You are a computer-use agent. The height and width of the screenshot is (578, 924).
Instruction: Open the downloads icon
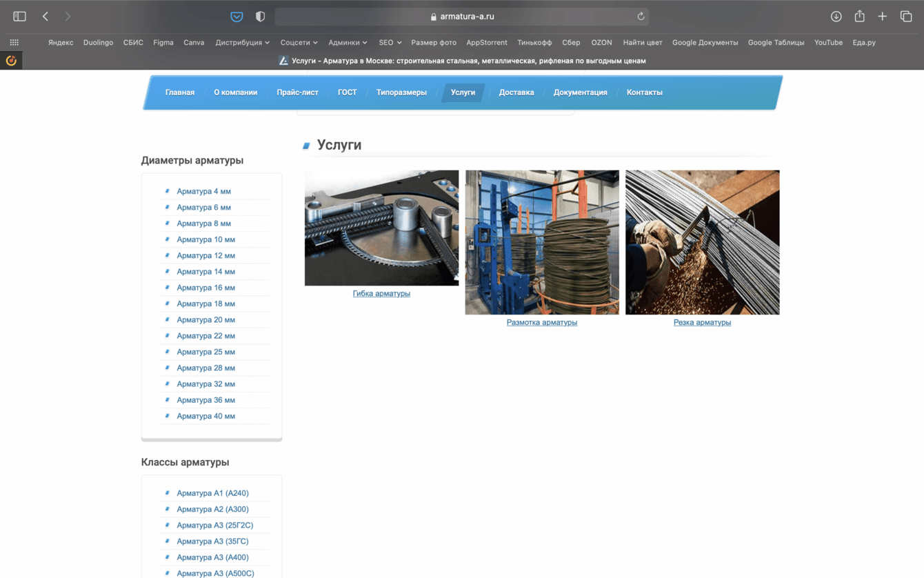(836, 17)
